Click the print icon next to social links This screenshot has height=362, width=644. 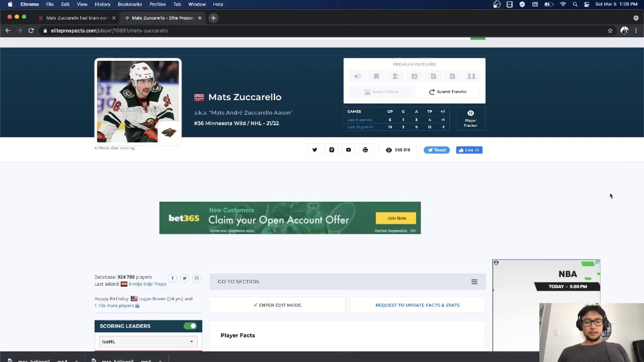click(365, 150)
